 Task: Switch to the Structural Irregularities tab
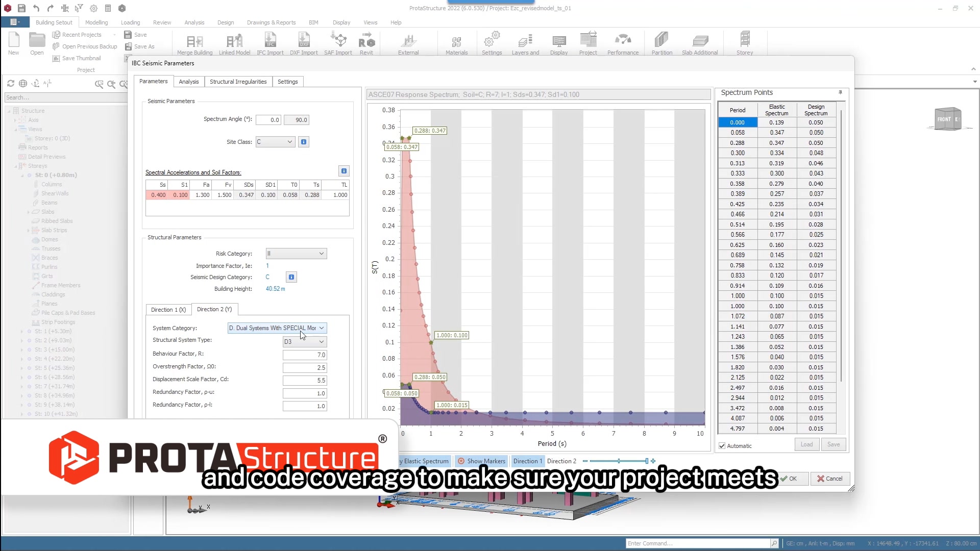(238, 82)
